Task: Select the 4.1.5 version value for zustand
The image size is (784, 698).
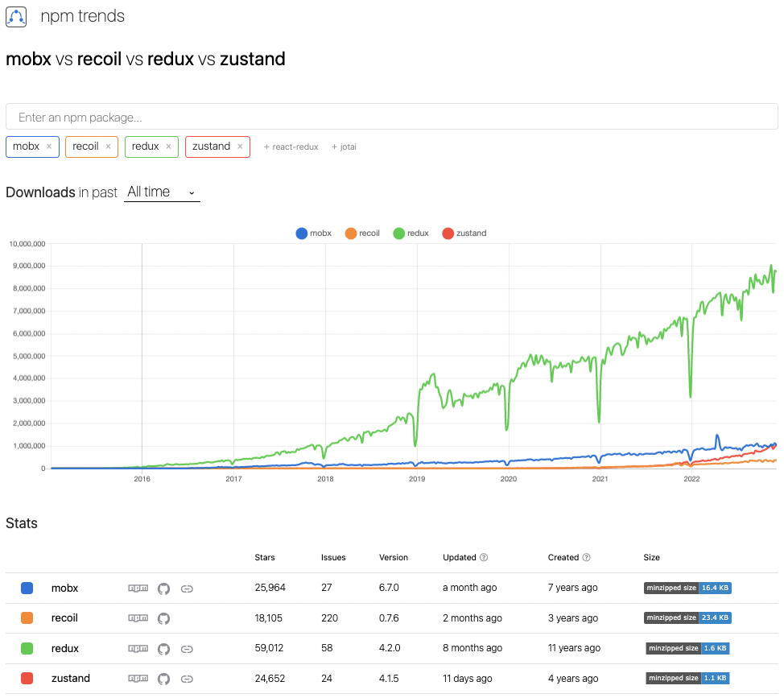Action: [x=389, y=679]
